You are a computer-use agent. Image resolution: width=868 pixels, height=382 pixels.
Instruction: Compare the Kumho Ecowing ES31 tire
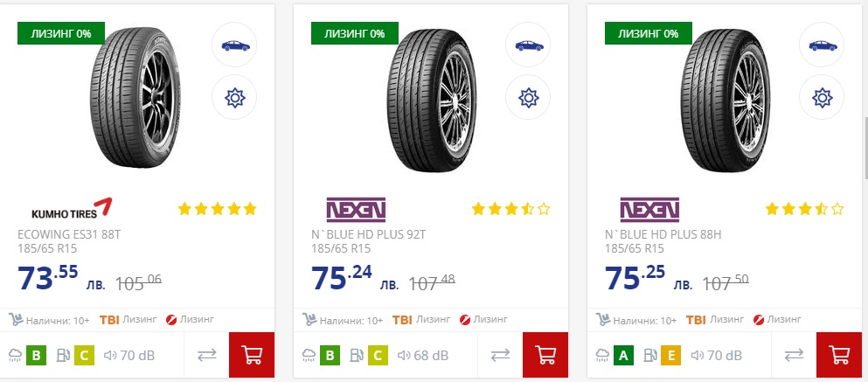click(x=207, y=356)
